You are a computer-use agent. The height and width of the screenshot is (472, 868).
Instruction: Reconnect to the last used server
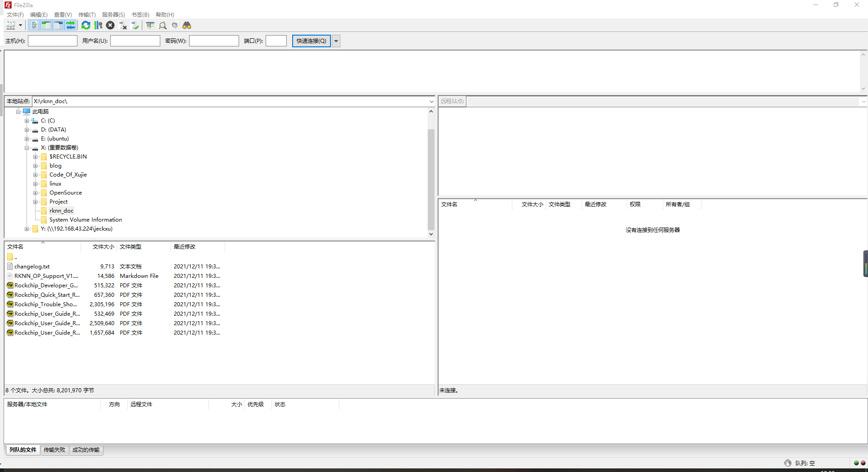[x=135, y=25]
